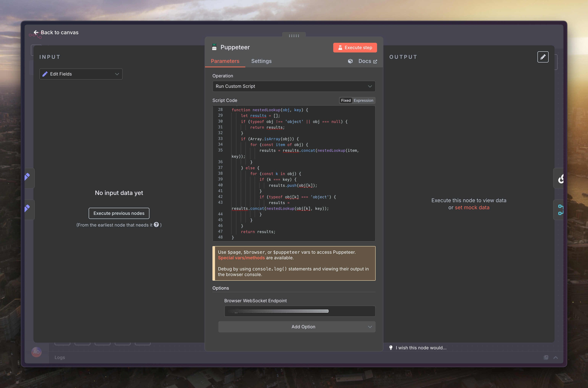Open the Operation dropdown Run Custom Script
The height and width of the screenshot is (388, 588).
pos(294,86)
